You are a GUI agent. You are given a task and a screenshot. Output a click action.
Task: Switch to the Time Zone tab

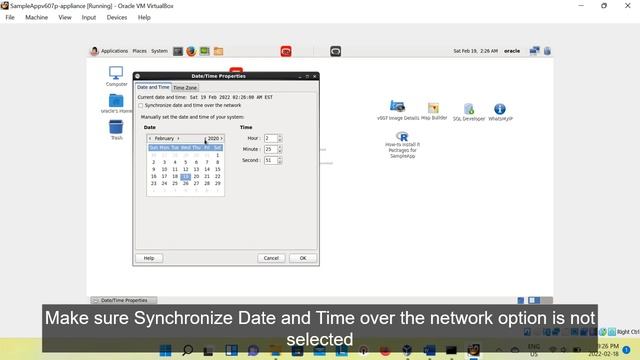[x=185, y=88]
